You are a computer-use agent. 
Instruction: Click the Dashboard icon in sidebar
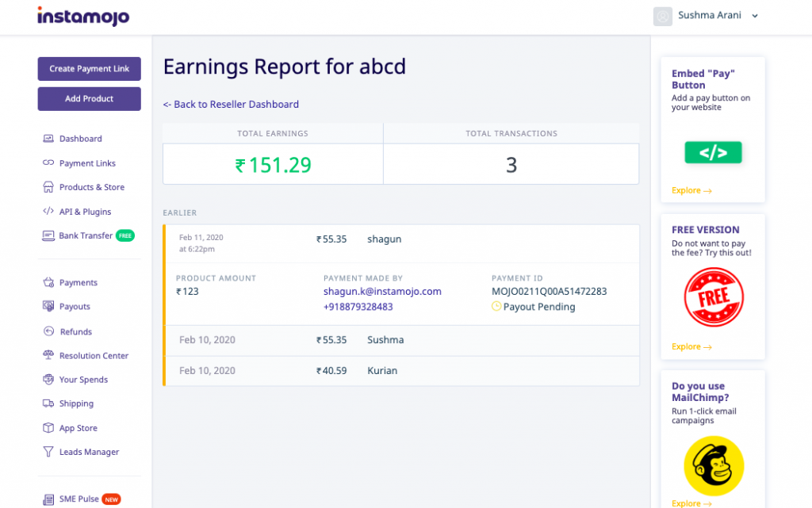(48, 139)
